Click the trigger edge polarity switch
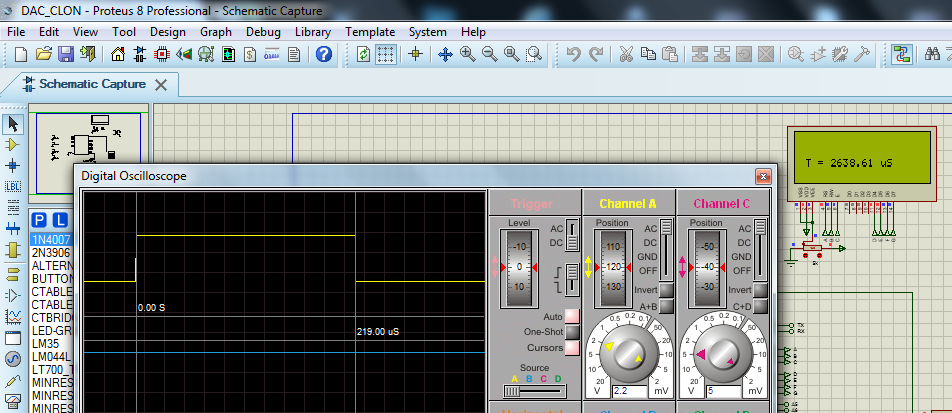Image resolution: width=952 pixels, height=413 pixels. [x=572, y=280]
